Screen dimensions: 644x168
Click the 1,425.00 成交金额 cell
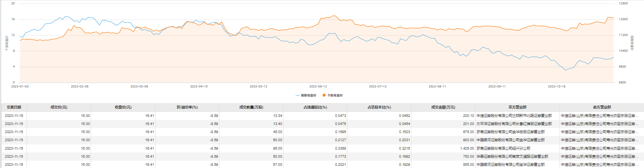point(467,149)
